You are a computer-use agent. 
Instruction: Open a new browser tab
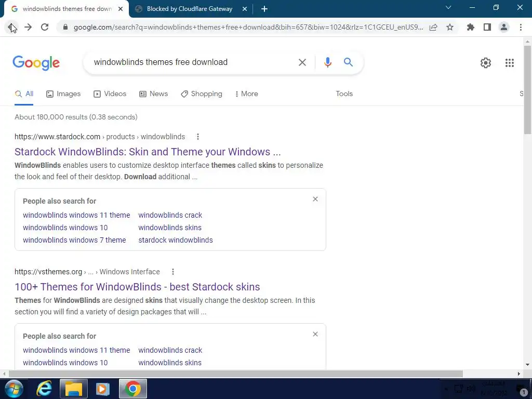[264, 9]
